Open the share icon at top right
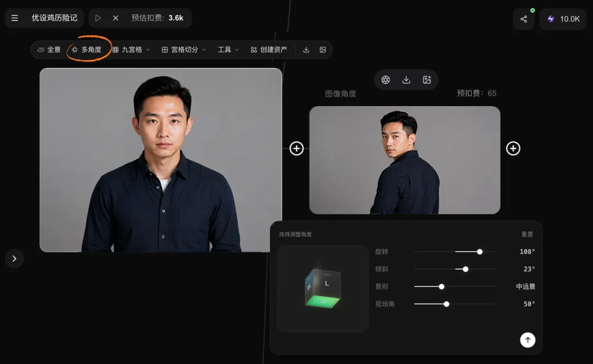 pyautogui.click(x=523, y=19)
